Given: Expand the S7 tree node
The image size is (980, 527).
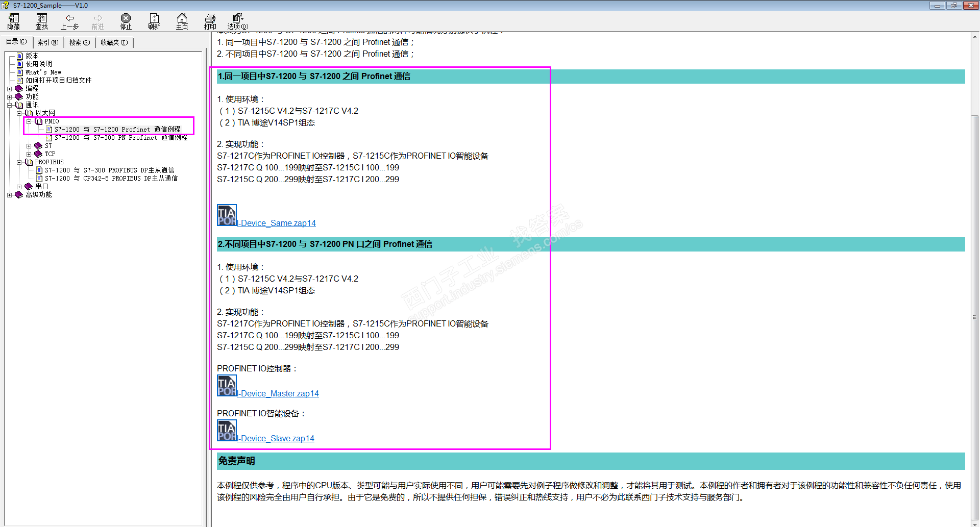Looking at the screenshot, I should tap(29, 146).
